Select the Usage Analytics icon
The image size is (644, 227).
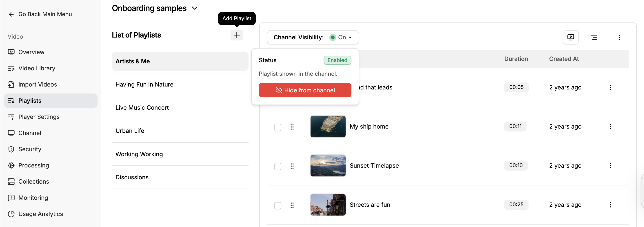11,214
